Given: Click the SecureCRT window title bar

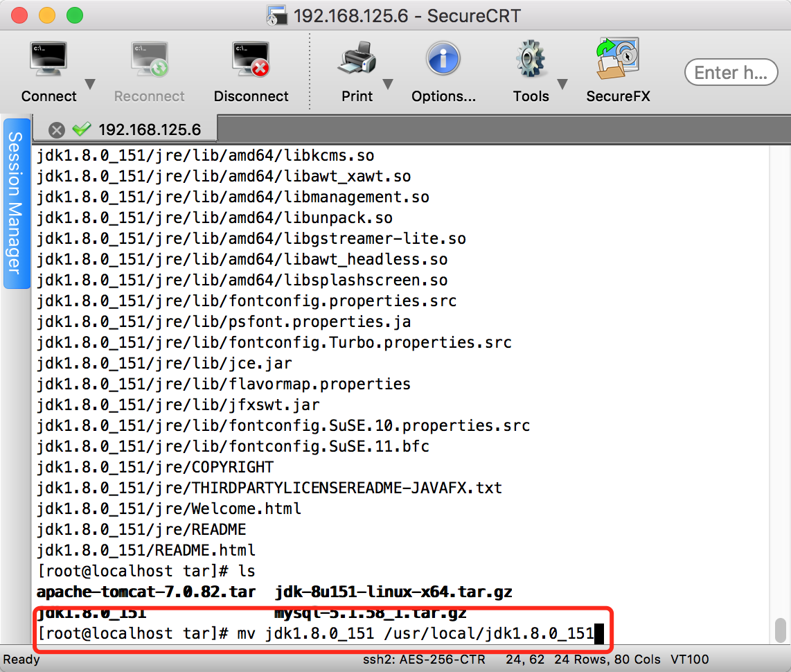Looking at the screenshot, I should [395, 15].
